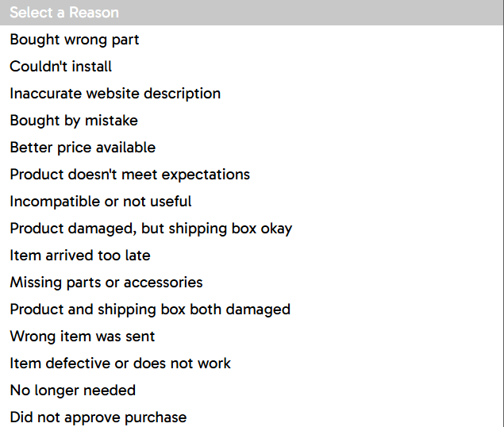Viewport: 504px width, 427px height.
Task: Choose the reason about finding a lower price
Action: click(252, 148)
